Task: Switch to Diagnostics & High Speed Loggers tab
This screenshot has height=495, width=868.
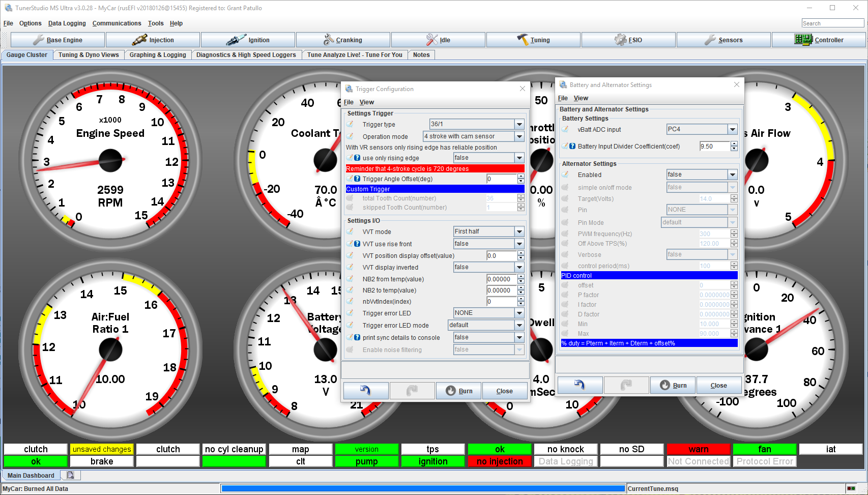Action: click(x=246, y=55)
